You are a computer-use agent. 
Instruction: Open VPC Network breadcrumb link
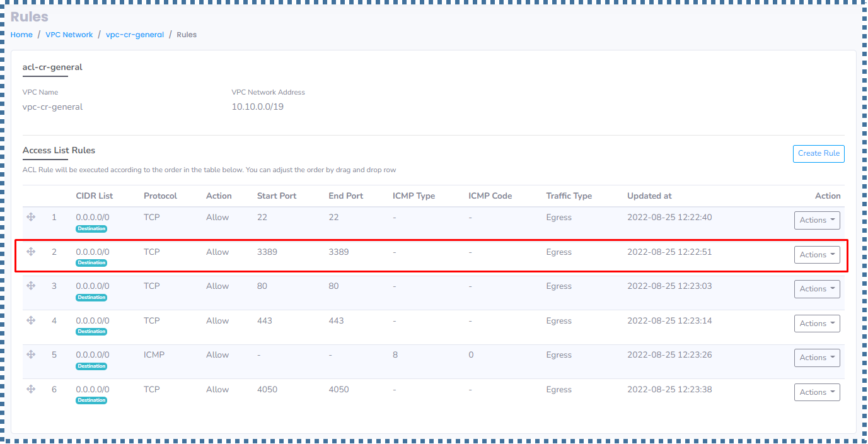69,35
